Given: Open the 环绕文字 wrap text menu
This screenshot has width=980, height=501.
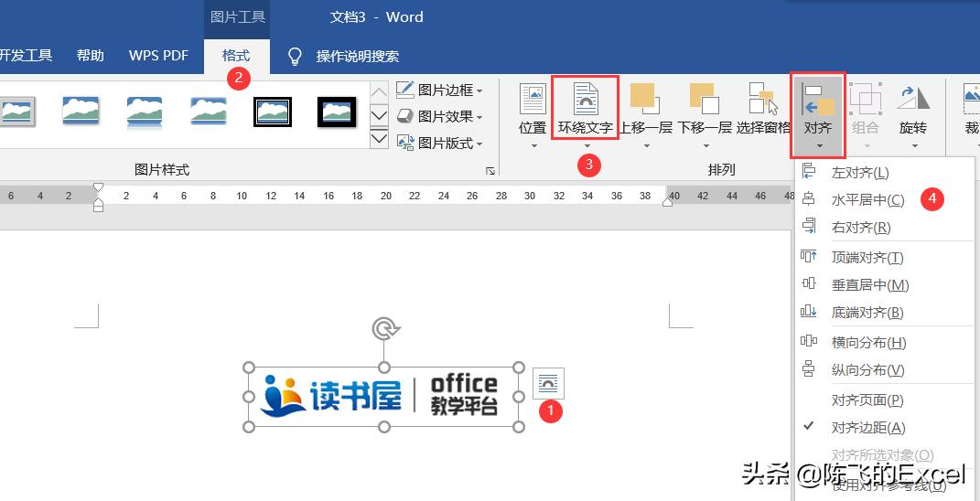Looking at the screenshot, I should click(586, 116).
